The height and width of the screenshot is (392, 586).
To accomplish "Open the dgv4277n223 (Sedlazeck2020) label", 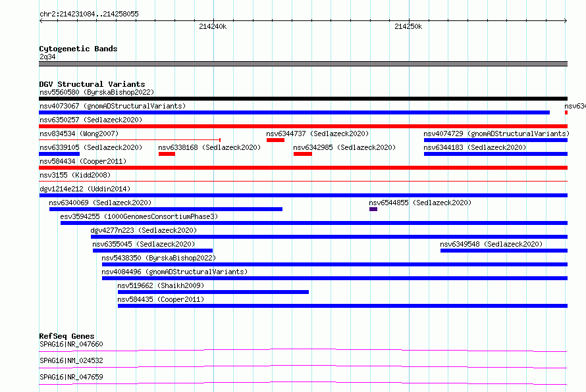I will [144, 230].
